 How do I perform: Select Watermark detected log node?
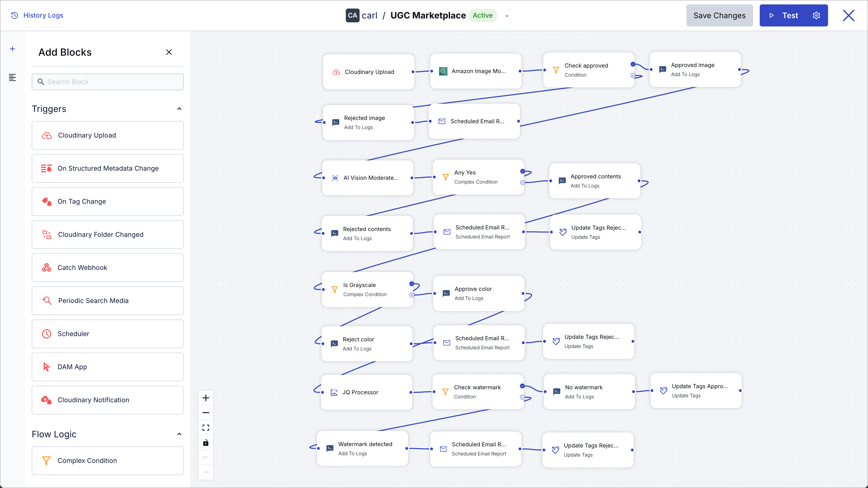click(x=363, y=449)
